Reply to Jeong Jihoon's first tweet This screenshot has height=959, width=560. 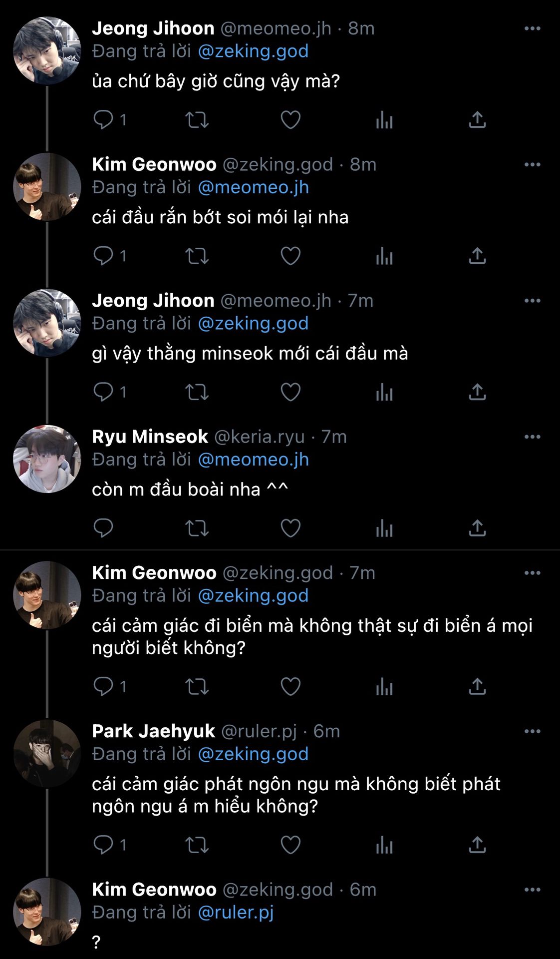tap(103, 120)
